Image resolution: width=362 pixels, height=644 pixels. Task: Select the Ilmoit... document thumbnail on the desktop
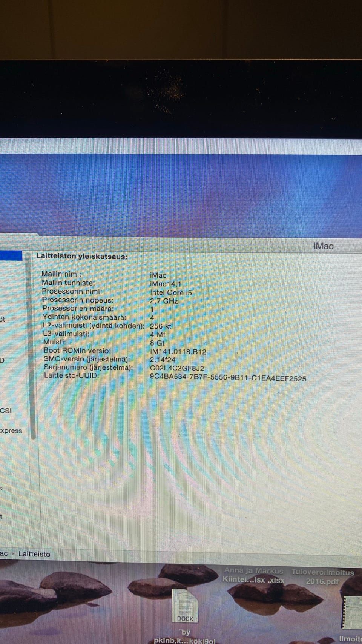351,612
